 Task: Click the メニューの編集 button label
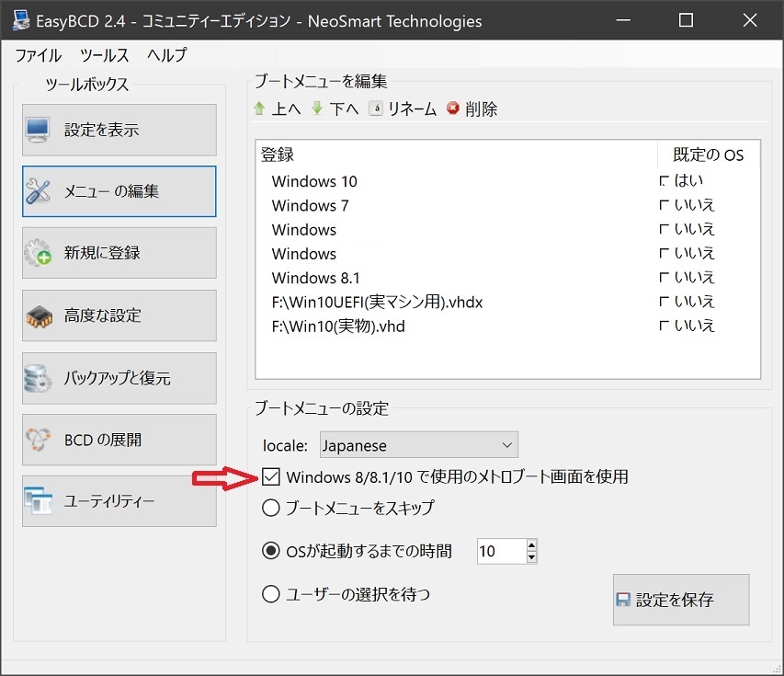click(111, 191)
